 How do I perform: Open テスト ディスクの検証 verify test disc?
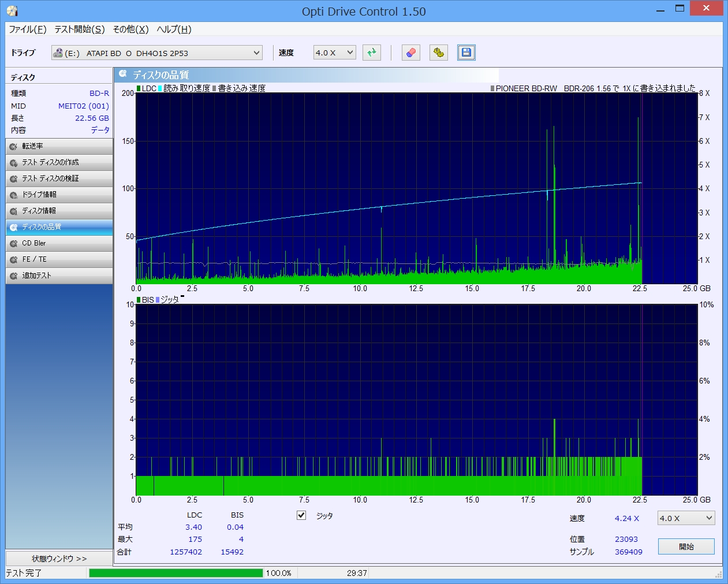[x=59, y=178]
